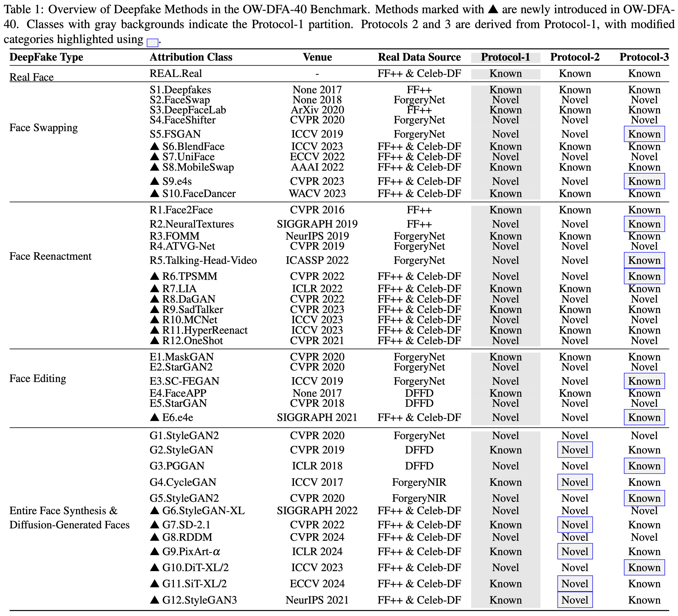
Task: Click the triangle icon next to E6.e4e
Action: pos(154,418)
